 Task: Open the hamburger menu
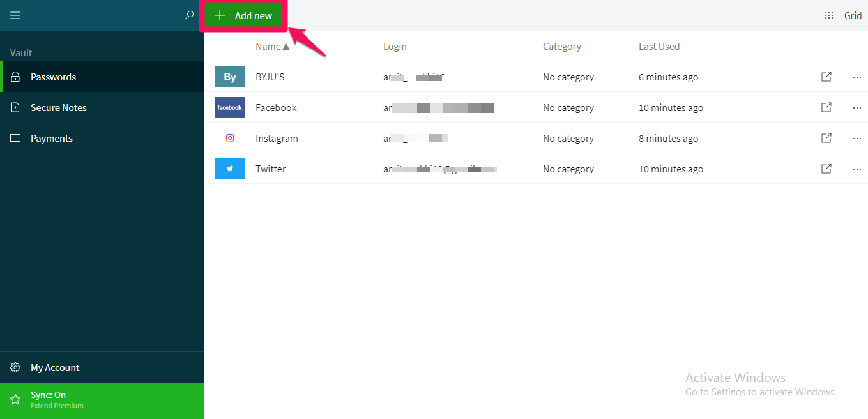coord(15,15)
